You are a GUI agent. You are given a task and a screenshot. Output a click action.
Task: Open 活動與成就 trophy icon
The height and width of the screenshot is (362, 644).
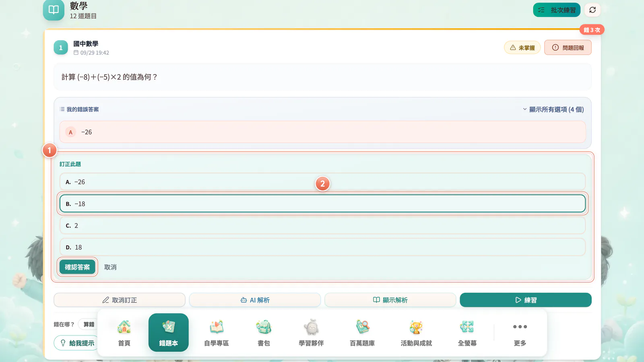(x=416, y=333)
